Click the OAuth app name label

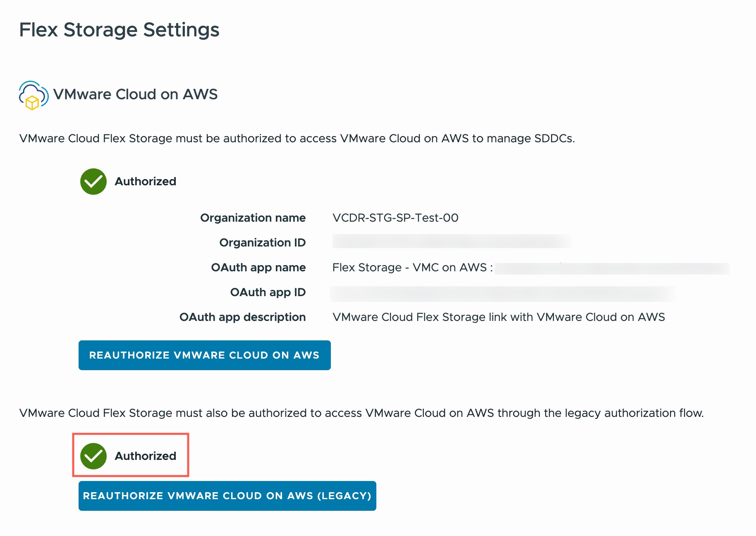click(x=258, y=268)
